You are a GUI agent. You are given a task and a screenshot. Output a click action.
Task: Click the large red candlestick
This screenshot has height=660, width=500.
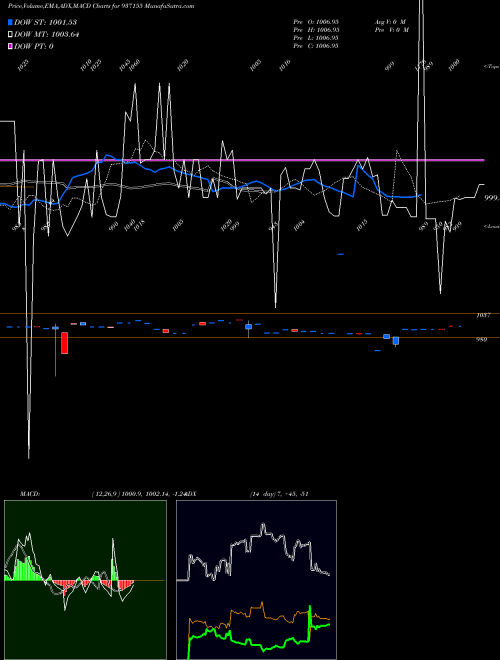tap(64, 343)
